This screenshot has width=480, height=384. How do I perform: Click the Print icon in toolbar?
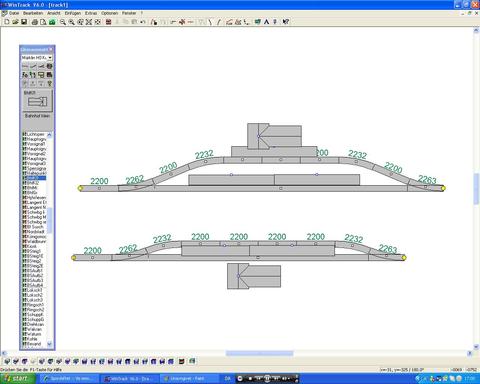coord(34,22)
